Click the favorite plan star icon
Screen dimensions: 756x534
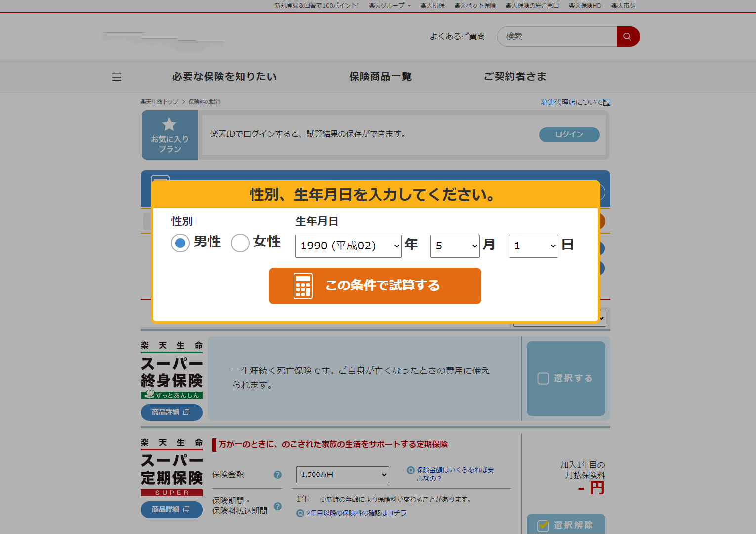pos(169,124)
